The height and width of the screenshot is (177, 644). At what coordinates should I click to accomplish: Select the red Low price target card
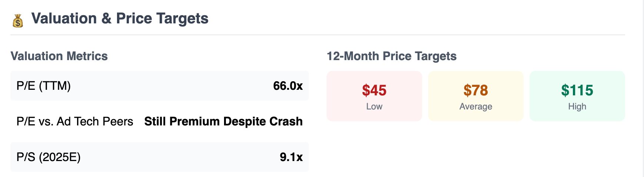coord(374,96)
